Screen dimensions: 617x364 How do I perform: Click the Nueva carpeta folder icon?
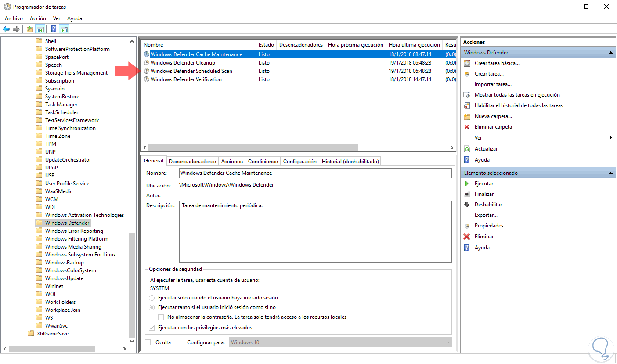[x=467, y=116]
